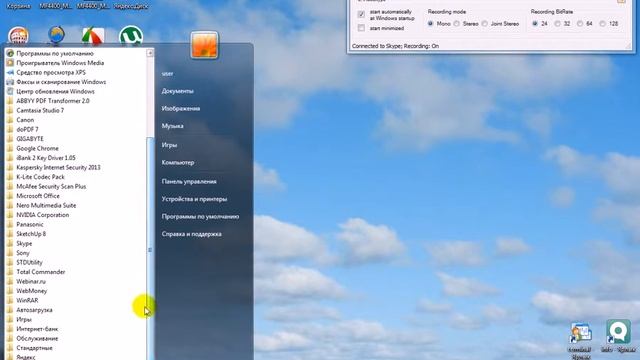
Task: Open the Обслуживание folder
Action: 32,338
